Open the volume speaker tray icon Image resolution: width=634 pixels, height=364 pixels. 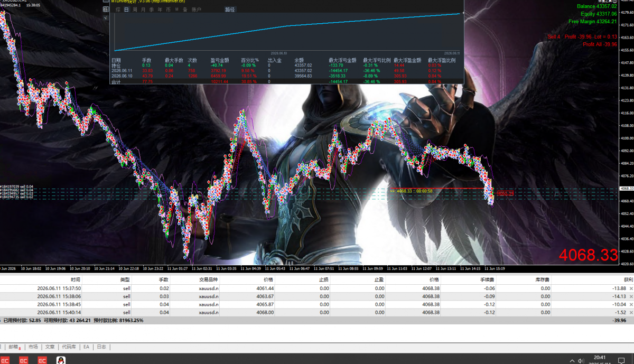[x=582, y=360]
